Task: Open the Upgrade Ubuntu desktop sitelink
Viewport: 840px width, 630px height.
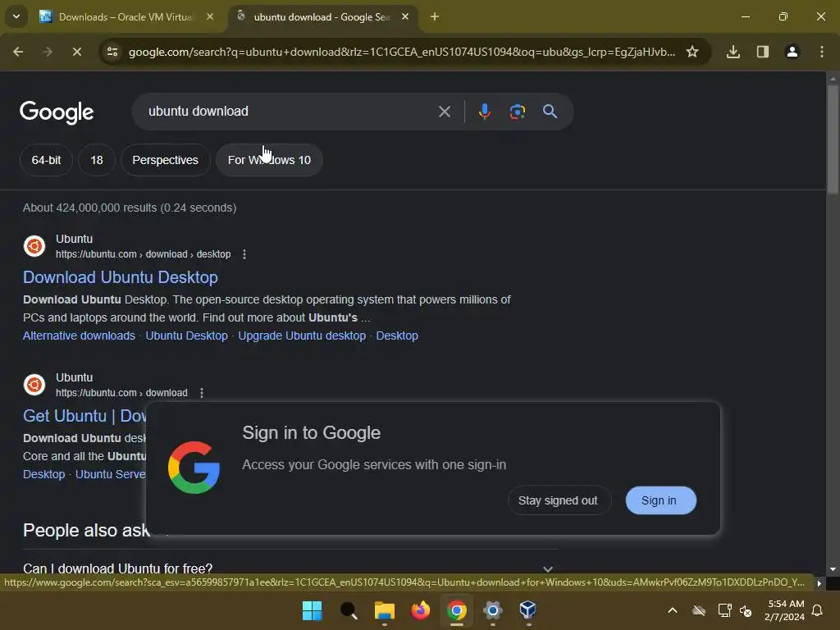Action: 302,336
